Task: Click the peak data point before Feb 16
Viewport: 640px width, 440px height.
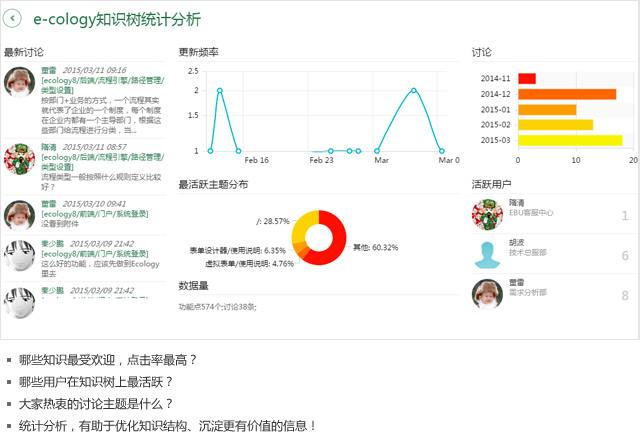Action: pos(219,91)
